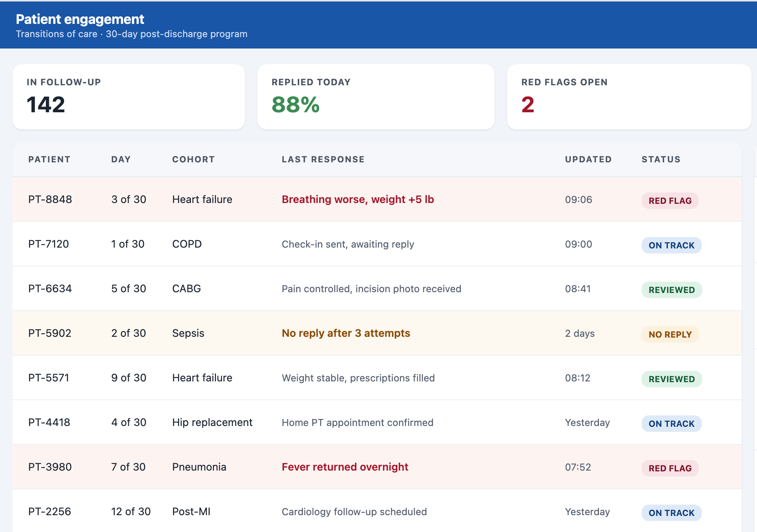Click the 'Hip replacement' cohort cell

click(x=212, y=422)
